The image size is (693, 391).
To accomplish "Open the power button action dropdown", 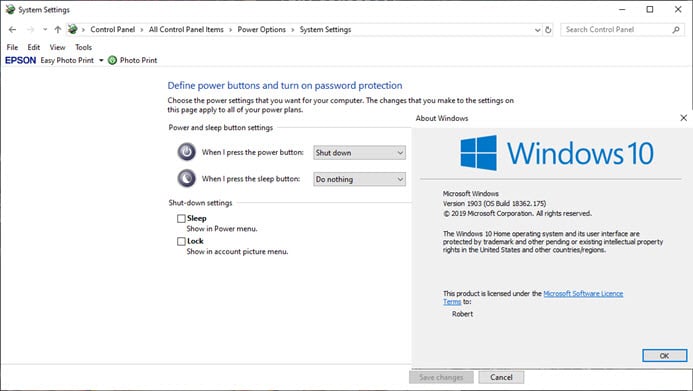I will click(359, 153).
